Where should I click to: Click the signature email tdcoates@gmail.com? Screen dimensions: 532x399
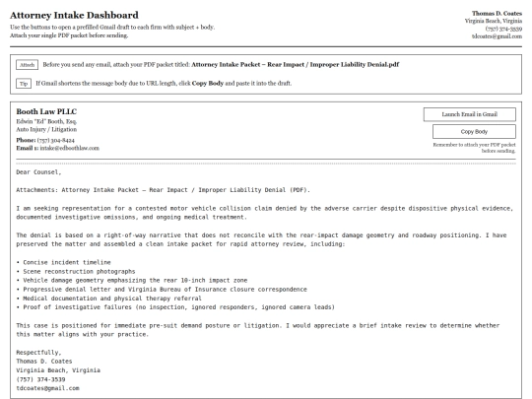coord(48,388)
